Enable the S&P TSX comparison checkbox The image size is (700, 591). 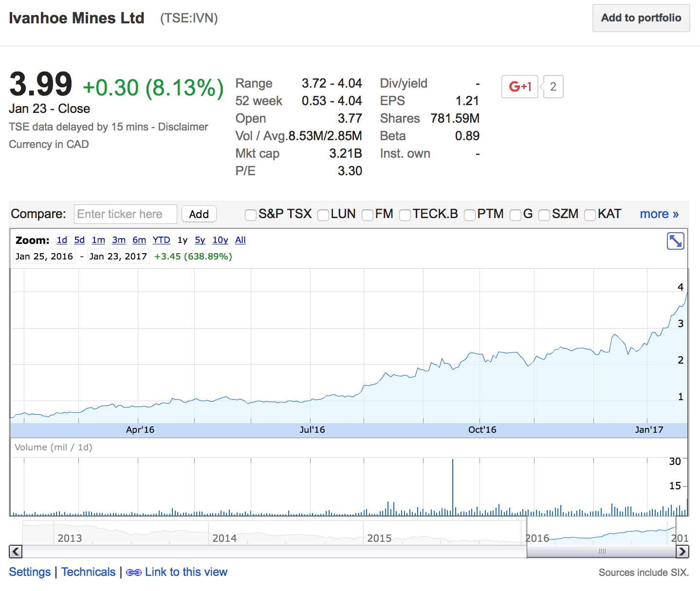(x=251, y=215)
